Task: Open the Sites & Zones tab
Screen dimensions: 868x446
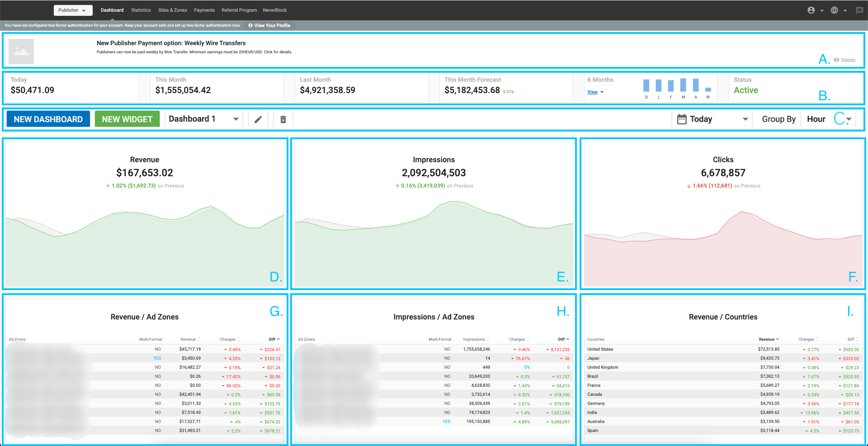Action: (172, 10)
